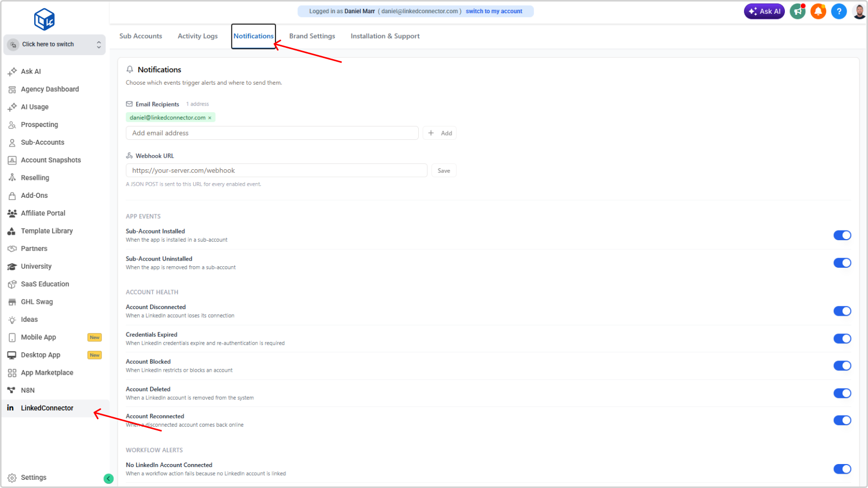This screenshot has height=488, width=868.
Task: Toggle Sub-Account Installed notification
Action: (x=842, y=235)
